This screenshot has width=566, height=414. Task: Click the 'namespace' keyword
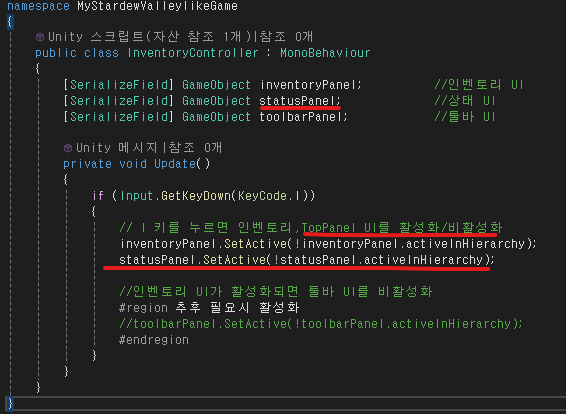click(38, 6)
